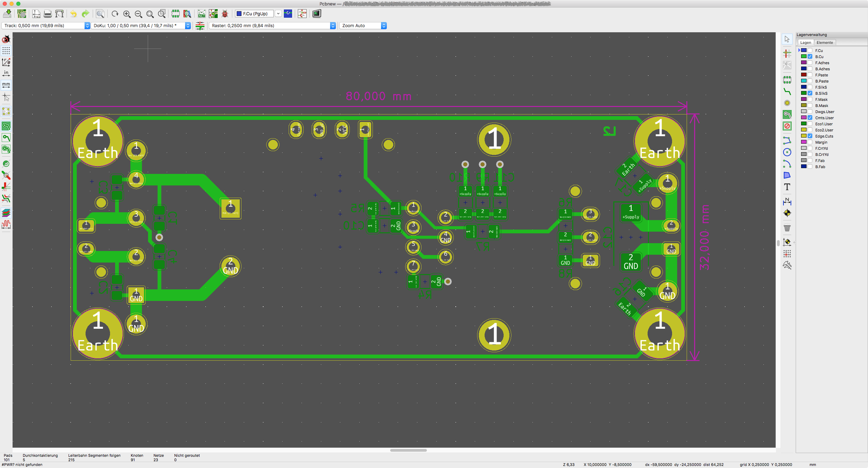Select the Add dimension tool
The height and width of the screenshot is (468, 868).
[787, 201]
